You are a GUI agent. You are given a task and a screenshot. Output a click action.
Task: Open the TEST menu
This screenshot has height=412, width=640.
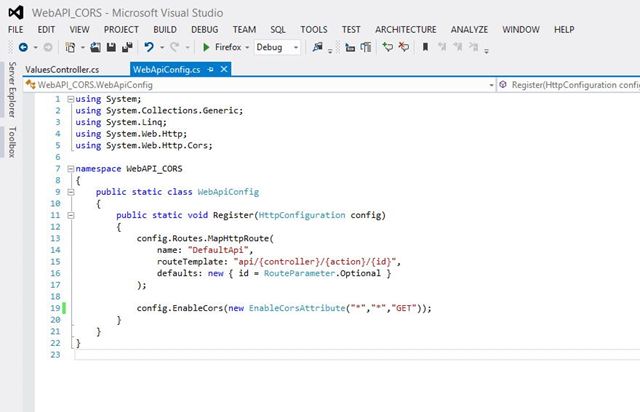(351, 29)
